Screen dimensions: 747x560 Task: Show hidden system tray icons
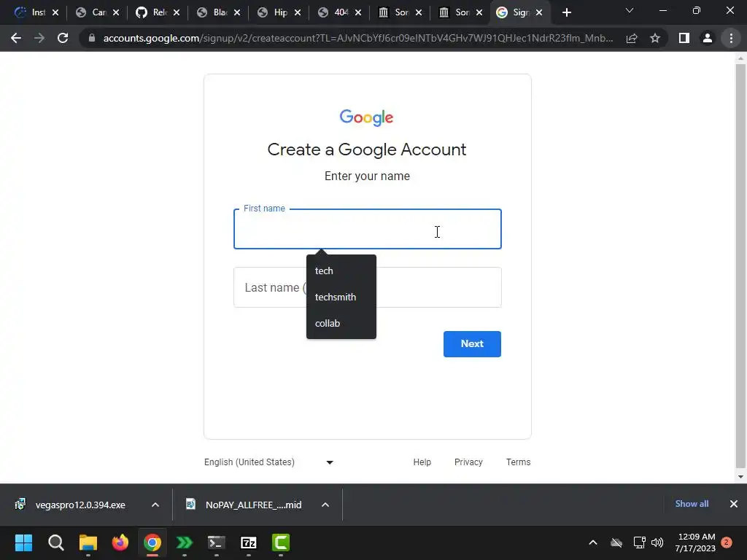pos(593,542)
